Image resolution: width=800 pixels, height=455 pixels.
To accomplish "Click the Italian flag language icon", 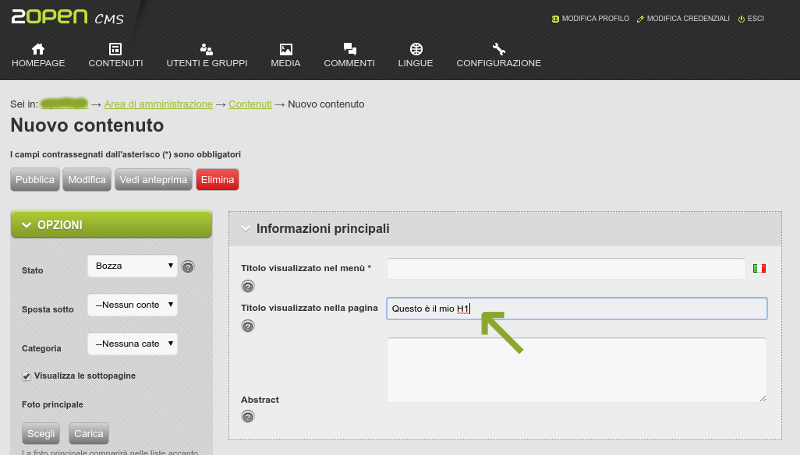I will [759, 268].
